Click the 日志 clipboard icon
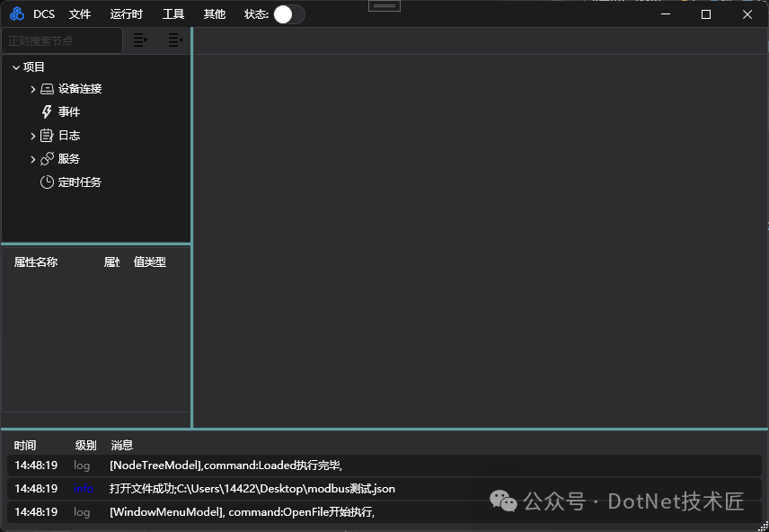The height and width of the screenshot is (532, 769). (x=47, y=135)
